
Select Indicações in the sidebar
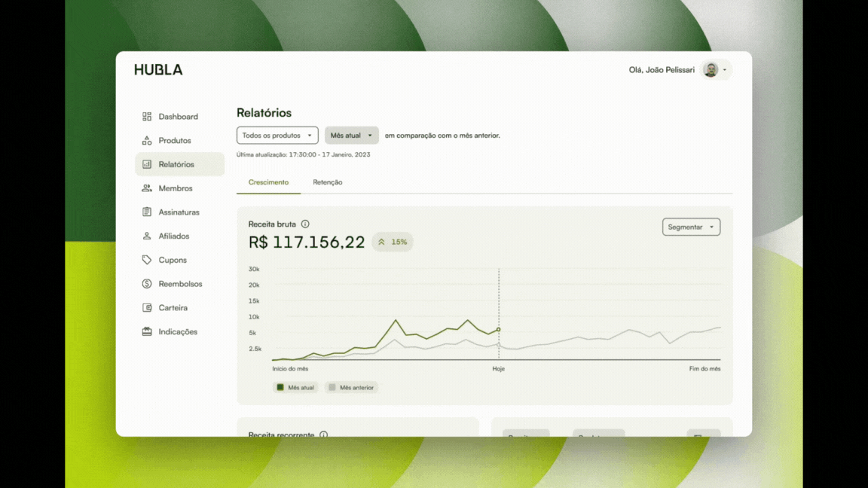point(179,331)
